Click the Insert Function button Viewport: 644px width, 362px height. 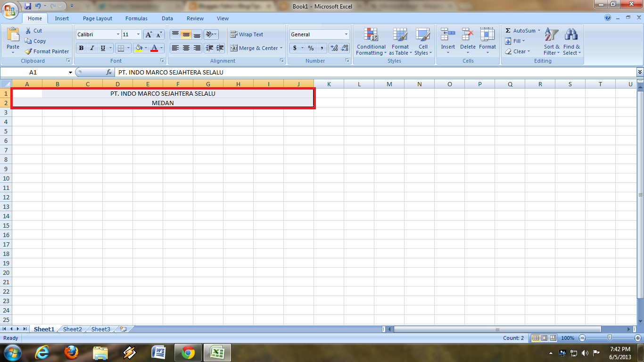110,72
